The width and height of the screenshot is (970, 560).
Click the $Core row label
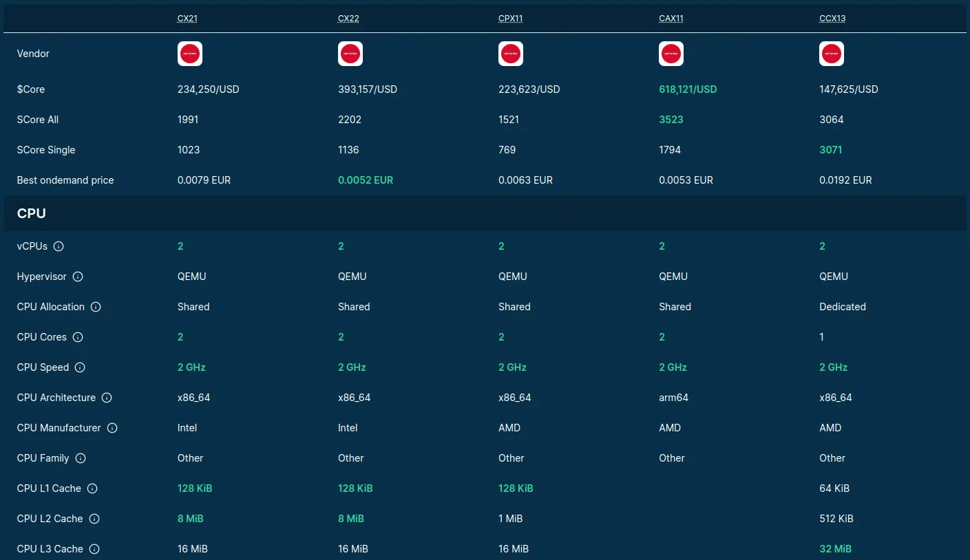point(31,89)
